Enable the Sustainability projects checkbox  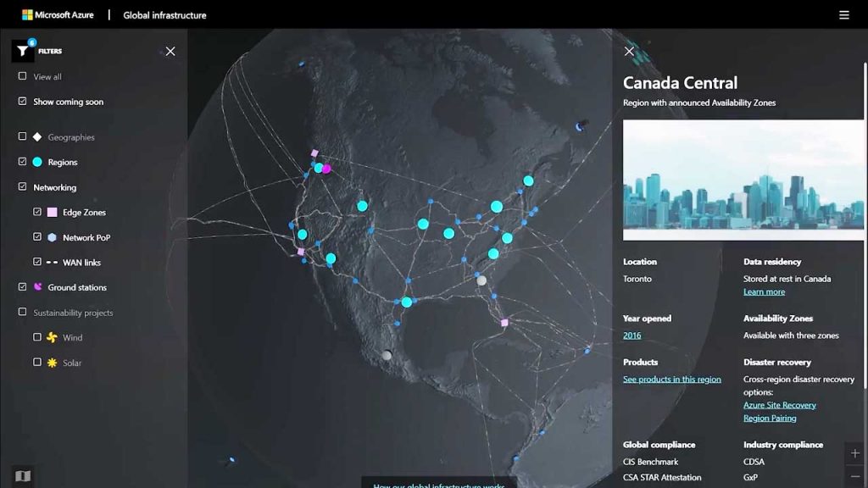click(22, 312)
